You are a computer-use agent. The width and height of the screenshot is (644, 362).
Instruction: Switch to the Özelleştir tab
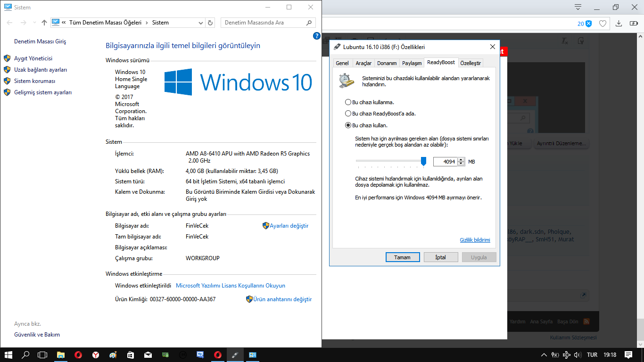point(471,63)
